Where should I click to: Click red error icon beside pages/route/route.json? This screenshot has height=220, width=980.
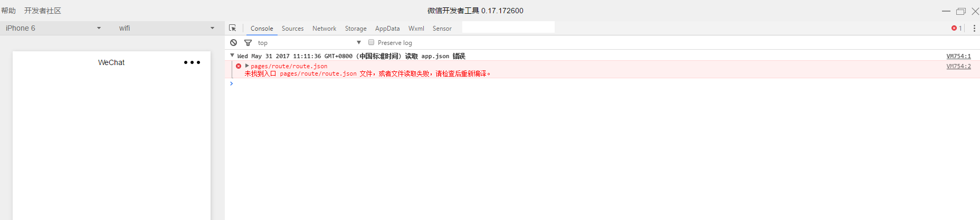239,66
